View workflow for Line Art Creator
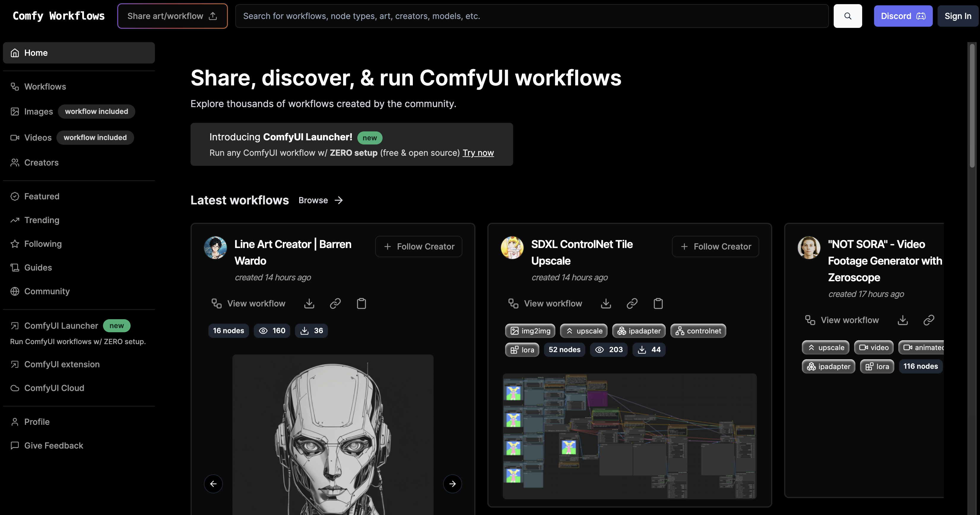The height and width of the screenshot is (515, 980). click(248, 303)
